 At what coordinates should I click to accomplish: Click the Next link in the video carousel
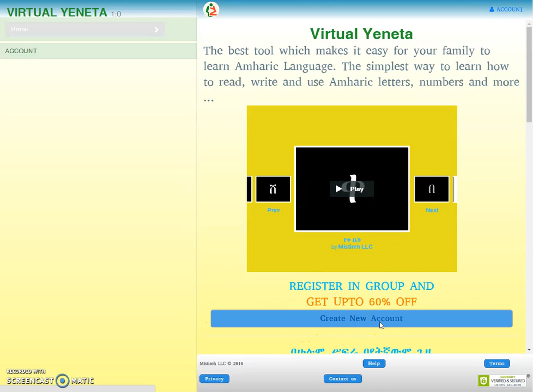click(432, 210)
